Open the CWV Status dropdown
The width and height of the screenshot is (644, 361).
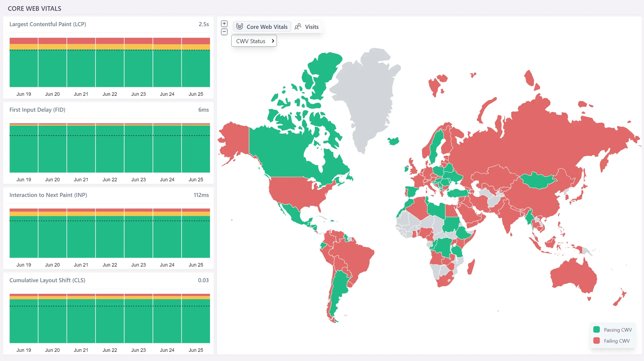(x=254, y=41)
